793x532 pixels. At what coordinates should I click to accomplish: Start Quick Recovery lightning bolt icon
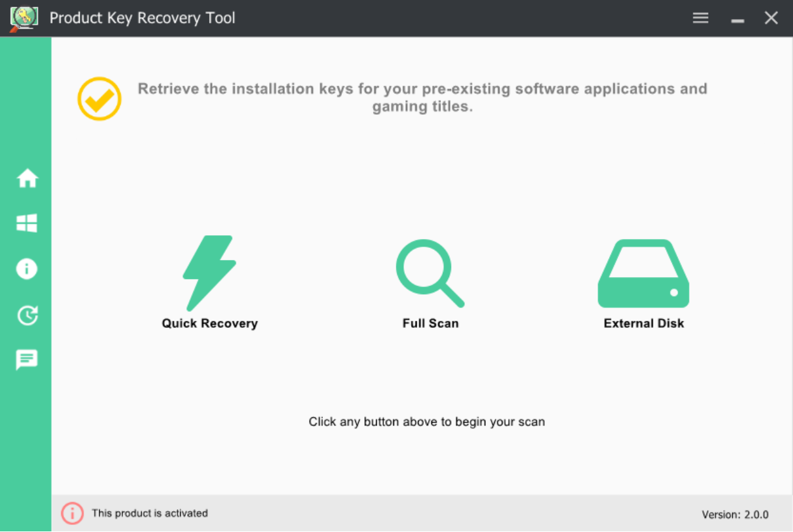coord(209,273)
